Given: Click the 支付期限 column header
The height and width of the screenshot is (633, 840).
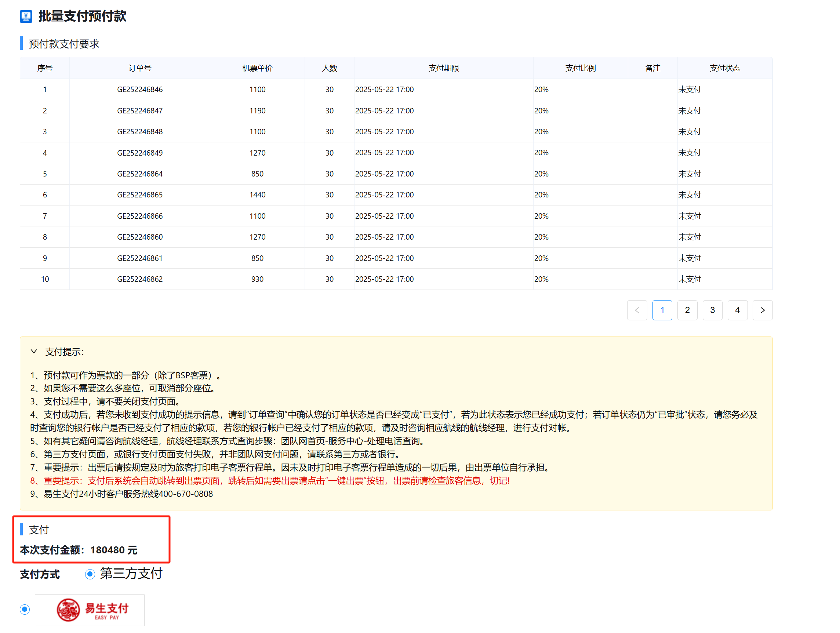Looking at the screenshot, I should pyautogui.click(x=444, y=68).
